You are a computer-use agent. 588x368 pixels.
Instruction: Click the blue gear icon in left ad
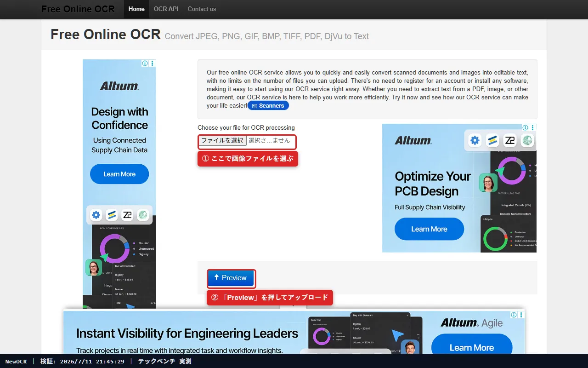click(96, 215)
